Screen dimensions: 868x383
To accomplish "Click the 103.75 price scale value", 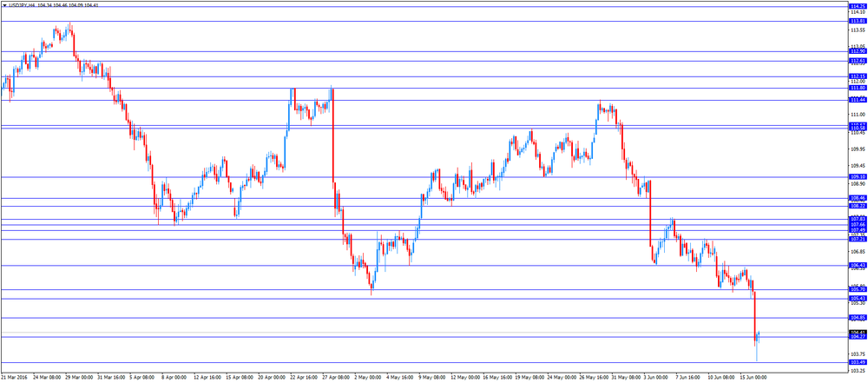I will (x=858, y=354).
